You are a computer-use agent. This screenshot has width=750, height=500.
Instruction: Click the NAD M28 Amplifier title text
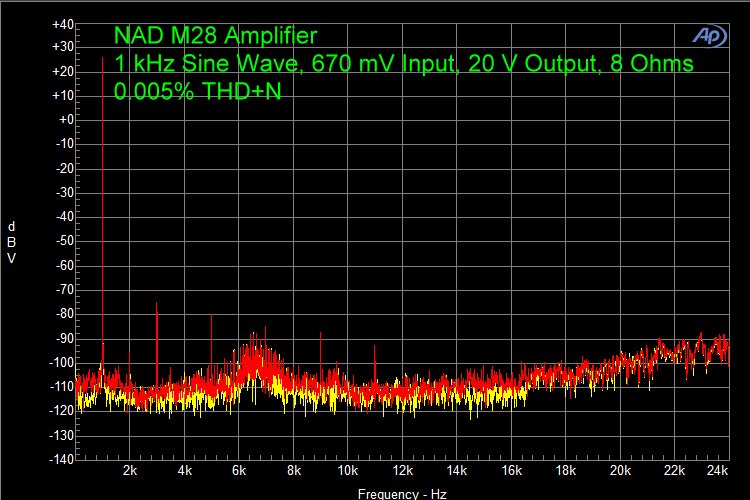coord(216,36)
